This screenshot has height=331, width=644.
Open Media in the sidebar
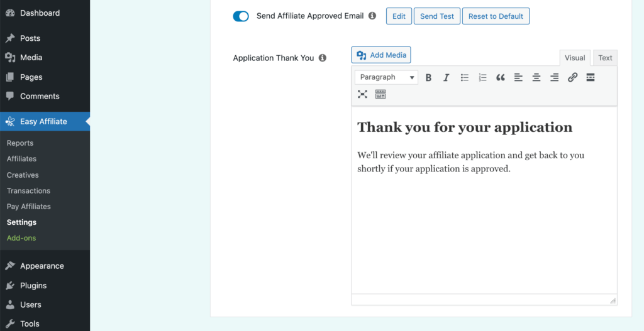(45, 57)
